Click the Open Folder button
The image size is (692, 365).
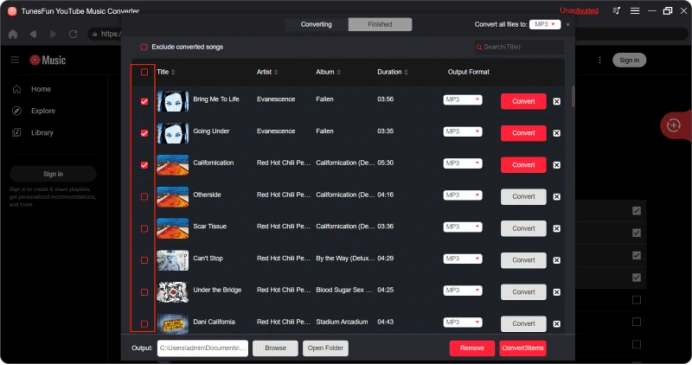[326, 348]
